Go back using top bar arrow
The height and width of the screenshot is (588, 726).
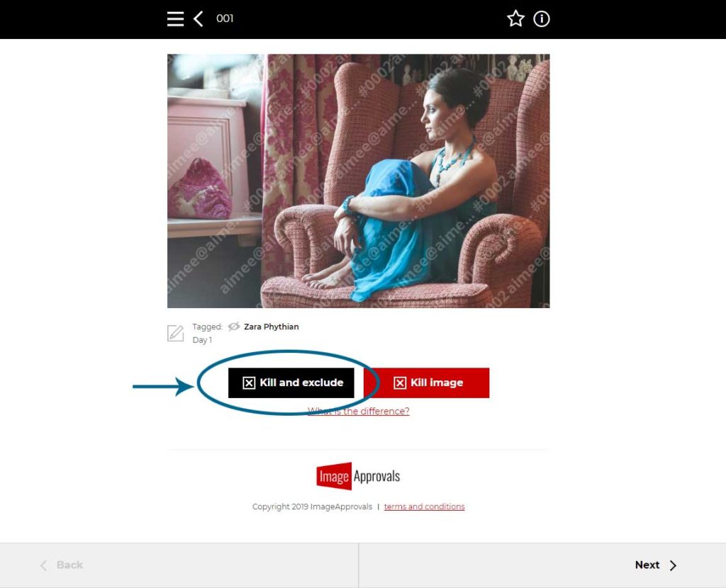click(199, 19)
